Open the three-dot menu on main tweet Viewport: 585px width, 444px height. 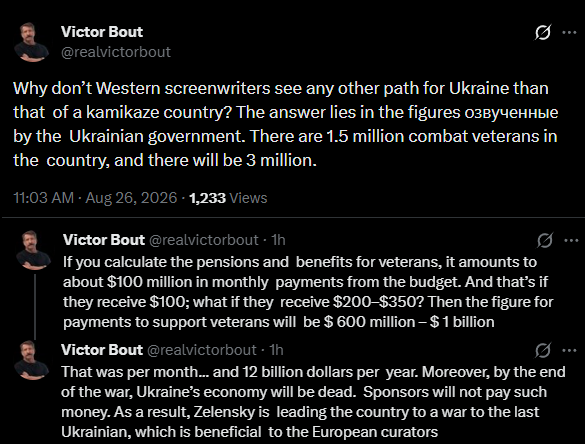569,32
